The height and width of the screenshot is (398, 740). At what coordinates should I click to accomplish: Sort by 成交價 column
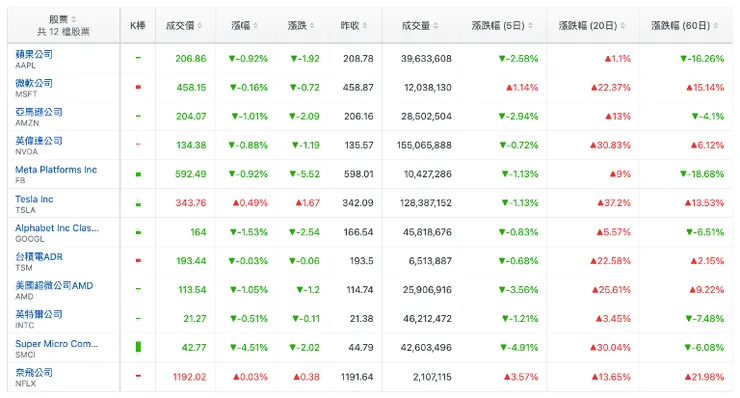tap(184, 25)
